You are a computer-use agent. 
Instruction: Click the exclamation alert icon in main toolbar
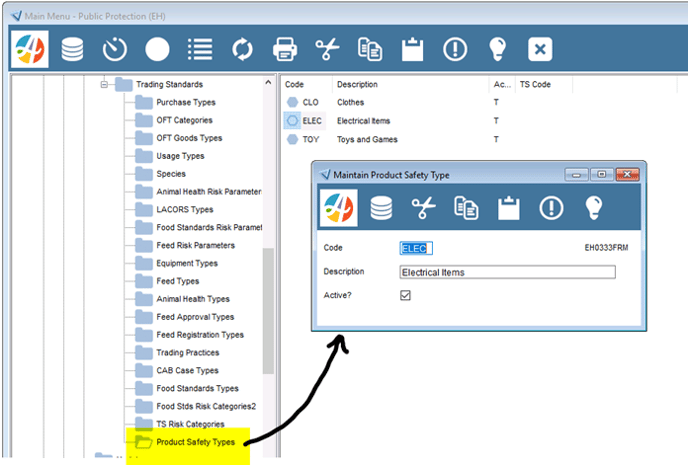click(455, 49)
